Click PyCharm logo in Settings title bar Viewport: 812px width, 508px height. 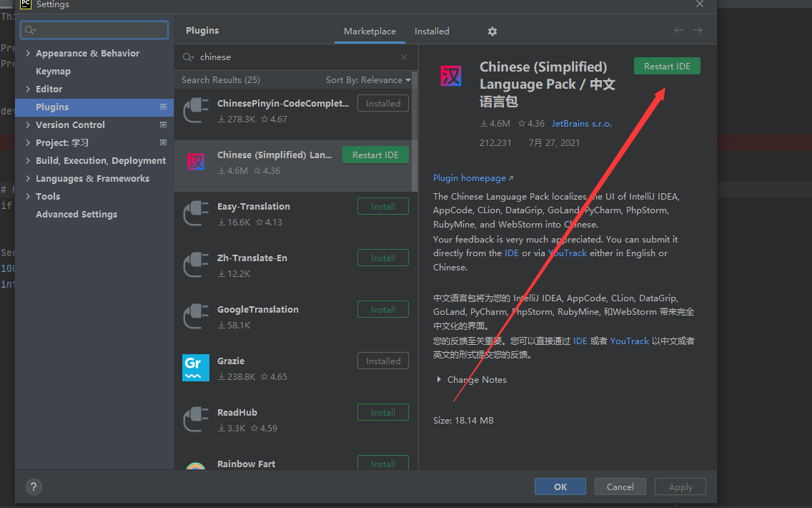click(26, 4)
